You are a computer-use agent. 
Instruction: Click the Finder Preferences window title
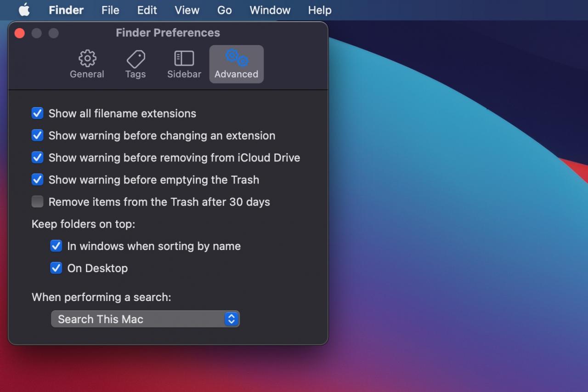pyautogui.click(x=168, y=33)
